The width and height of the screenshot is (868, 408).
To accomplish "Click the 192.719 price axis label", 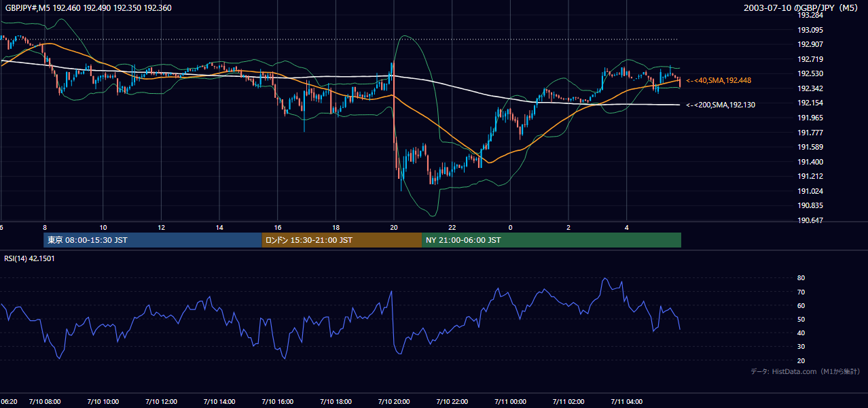I will pos(810,59).
